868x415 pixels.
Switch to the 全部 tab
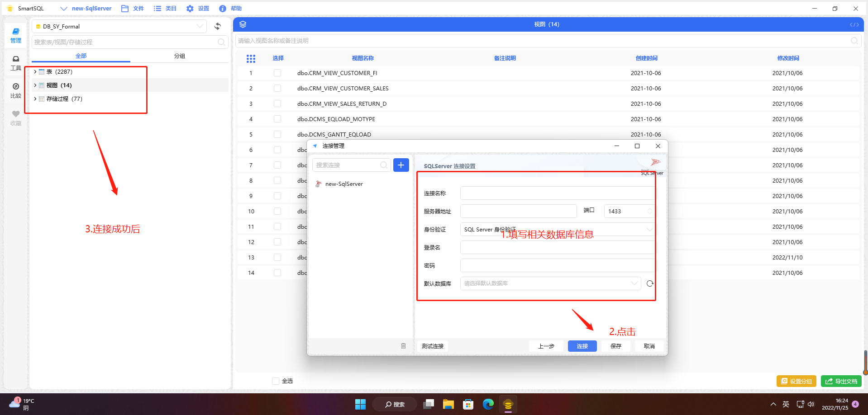[81, 56]
